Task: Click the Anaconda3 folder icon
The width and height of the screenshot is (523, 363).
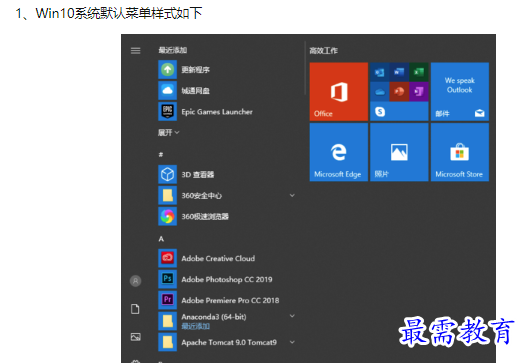Action: point(167,321)
